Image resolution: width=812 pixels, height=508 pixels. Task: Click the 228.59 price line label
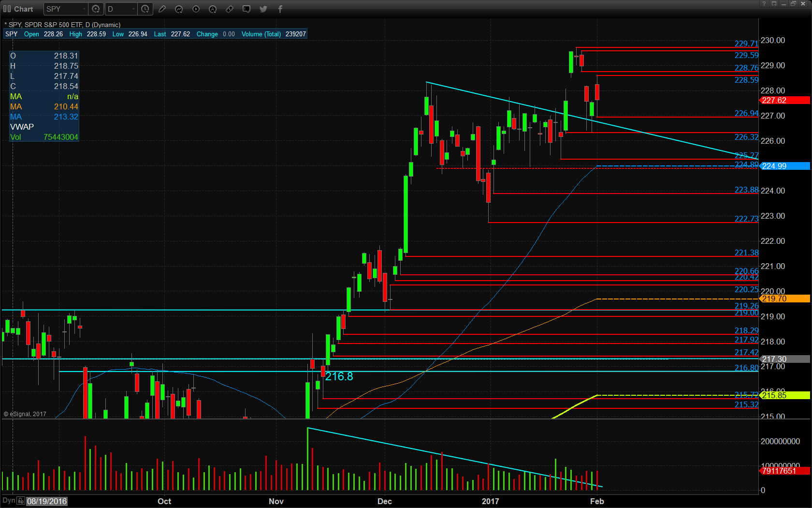point(747,80)
